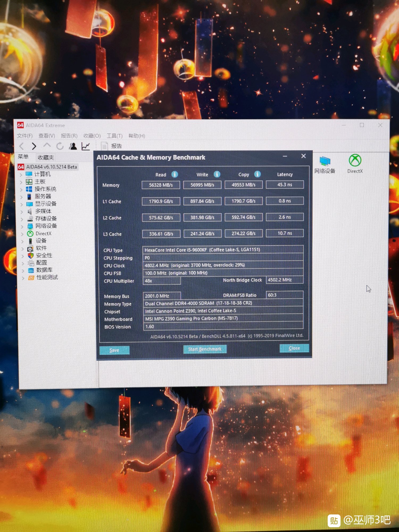This screenshot has width=399, height=532.
Task: Open the line graph toolbar icon
Action: click(x=86, y=146)
